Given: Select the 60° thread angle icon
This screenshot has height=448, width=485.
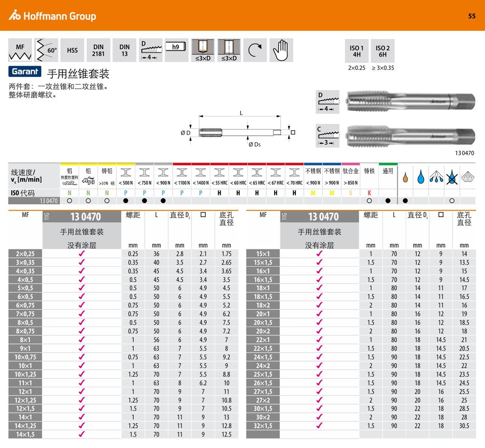Looking at the screenshot, I should [46, 50].
